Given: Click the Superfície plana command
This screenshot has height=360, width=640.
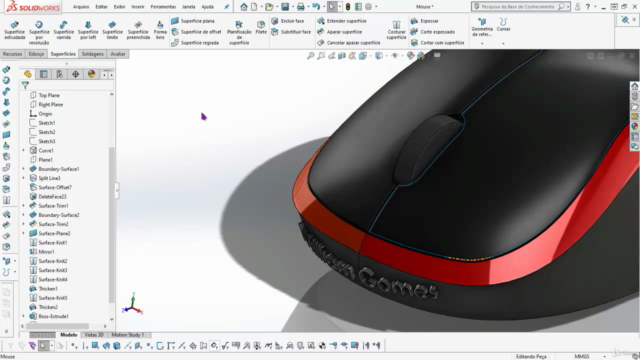Looking at the screenshot, I should (x=193, y=21).
